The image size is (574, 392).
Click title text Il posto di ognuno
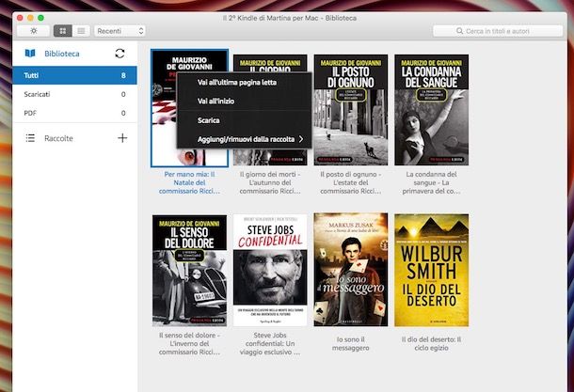tap(351, 182)
